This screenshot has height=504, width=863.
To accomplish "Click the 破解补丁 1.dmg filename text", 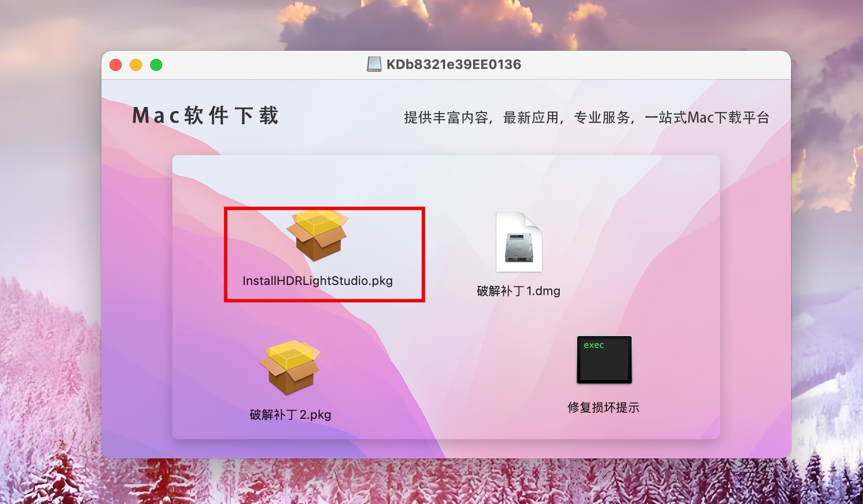I will click(518, 291).
